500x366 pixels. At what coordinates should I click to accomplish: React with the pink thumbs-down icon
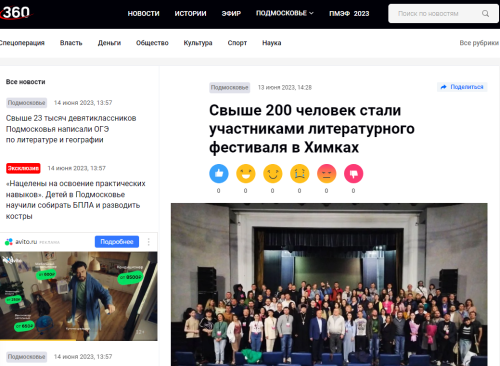[x=354, y=174]
